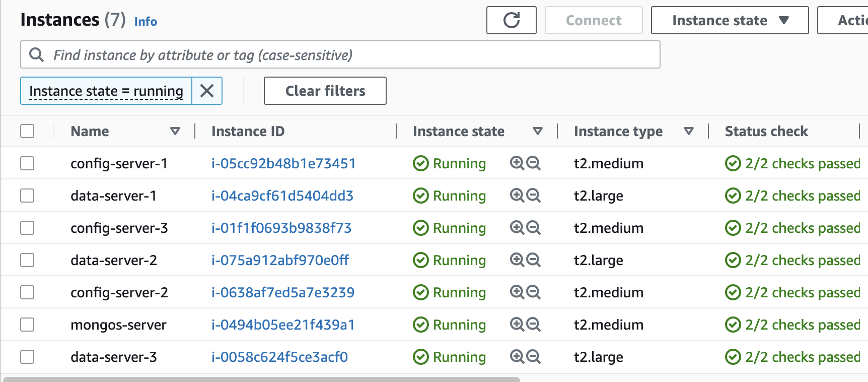
Task: Click the Clear filters button
Action: 325,91
